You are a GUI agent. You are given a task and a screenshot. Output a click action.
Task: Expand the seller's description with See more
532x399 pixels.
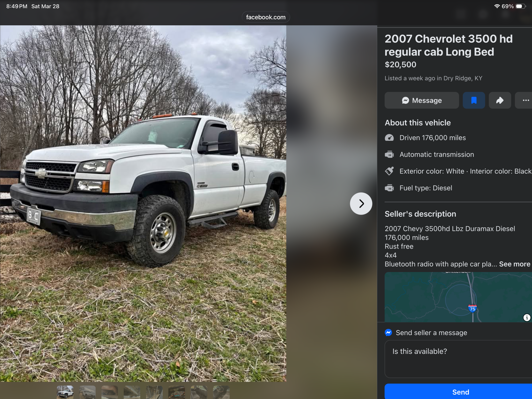(514, 264)
